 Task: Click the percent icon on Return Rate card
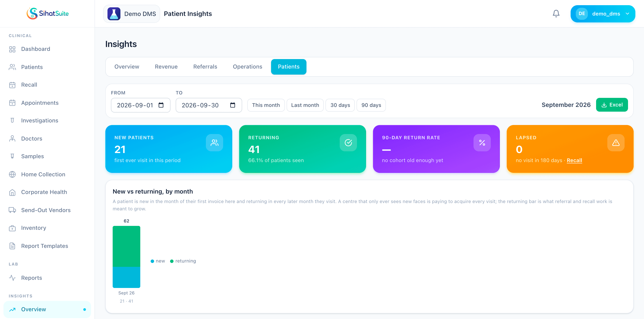482,143
